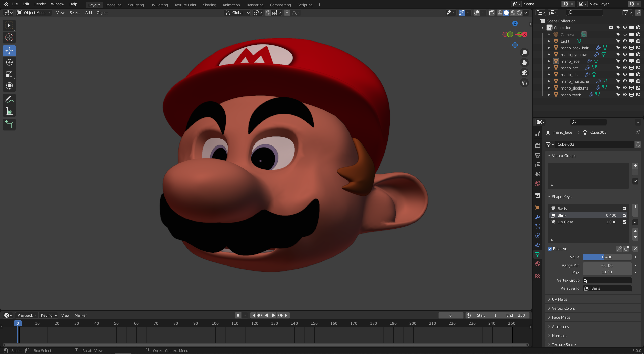Open the Modifiers wrench properties tab
This screenshot has width=644, height=354.
538,217
